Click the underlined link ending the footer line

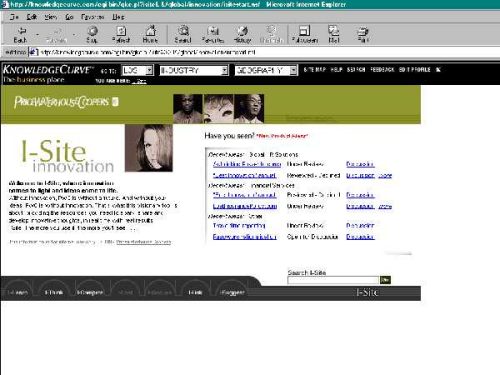coord(144,242)
